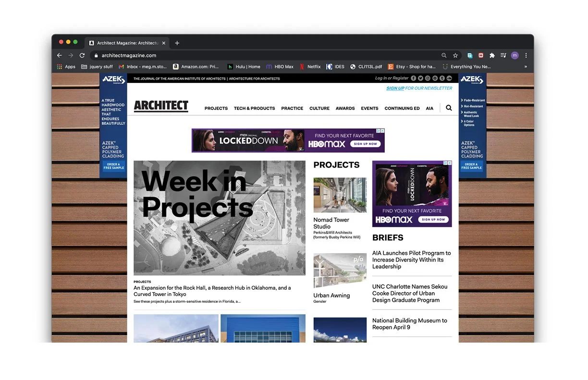Open the EVENTS nav menu
Image resolution: width=588 pixels, height=380 pixels.
coord(370,108)
